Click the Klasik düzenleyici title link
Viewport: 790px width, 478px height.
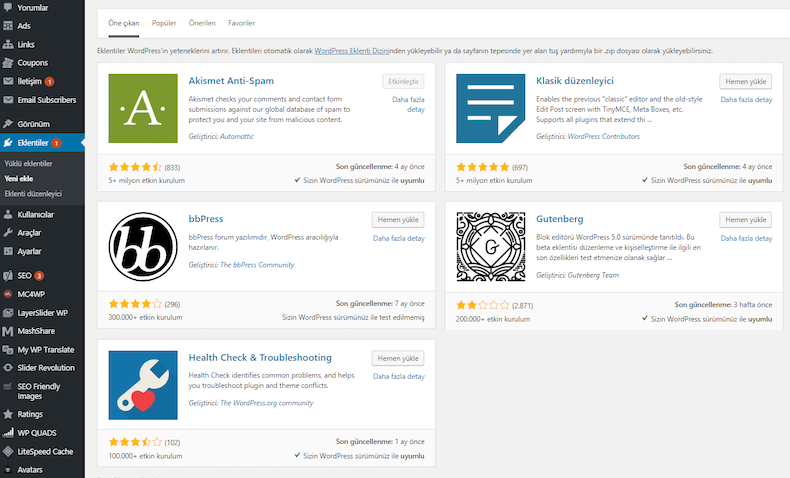coord(575,81)
